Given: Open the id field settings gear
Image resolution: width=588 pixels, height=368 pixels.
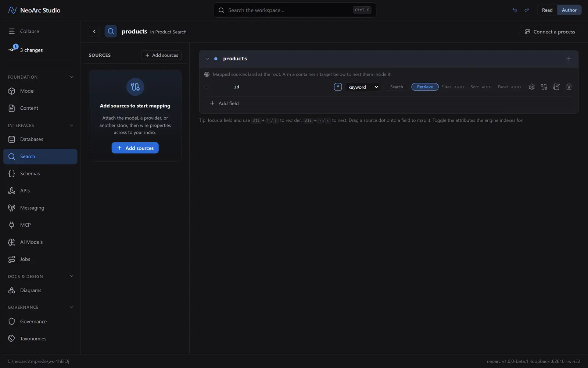Looking at the screenshot, I should (531, 87).
